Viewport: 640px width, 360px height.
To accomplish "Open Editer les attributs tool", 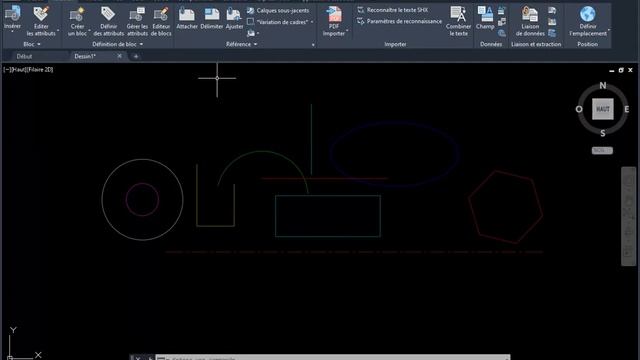I will coord(41,21).
